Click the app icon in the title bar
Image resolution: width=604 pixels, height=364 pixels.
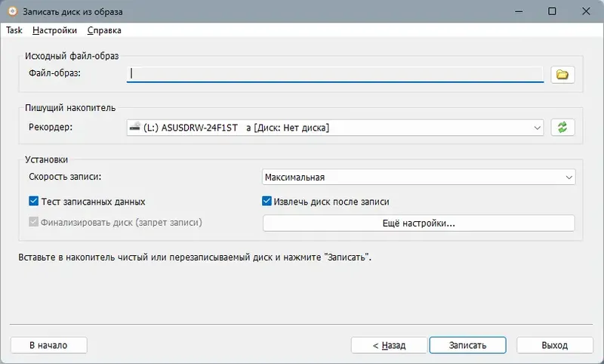(x=12, y=12)
